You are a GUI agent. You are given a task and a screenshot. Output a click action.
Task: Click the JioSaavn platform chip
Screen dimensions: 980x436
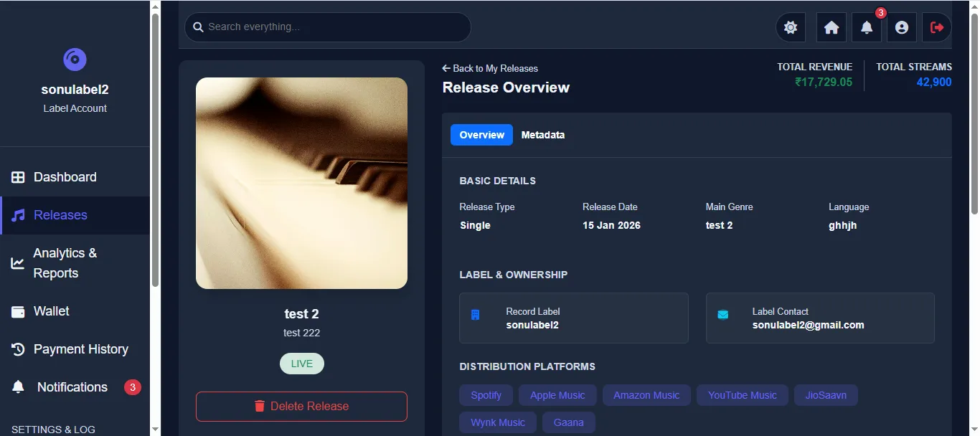click(x=826, y=395)
